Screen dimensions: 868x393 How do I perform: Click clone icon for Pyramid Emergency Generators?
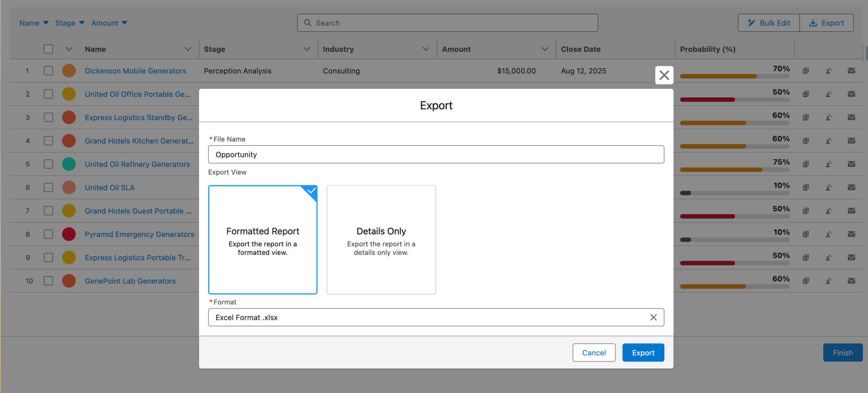point(806,234)
